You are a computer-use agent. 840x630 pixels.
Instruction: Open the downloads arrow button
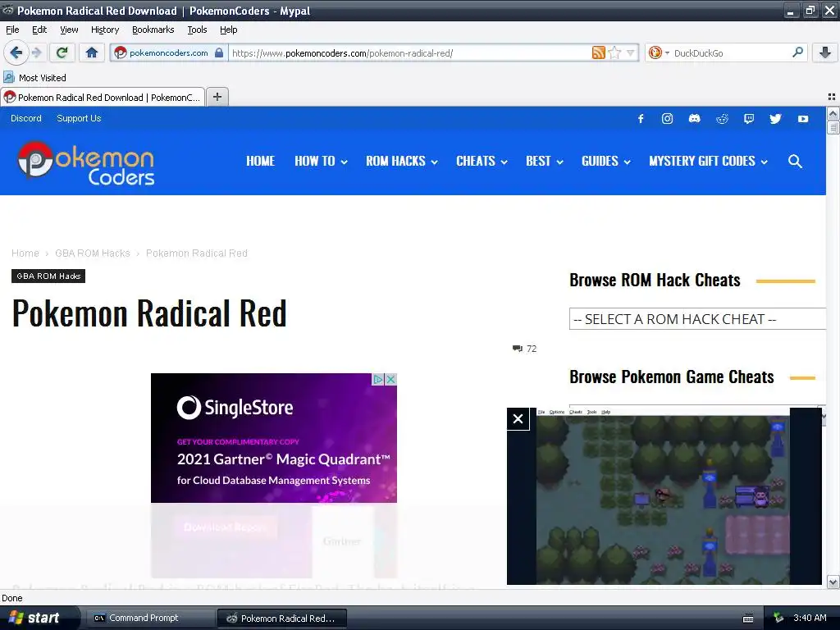[825, 52]
